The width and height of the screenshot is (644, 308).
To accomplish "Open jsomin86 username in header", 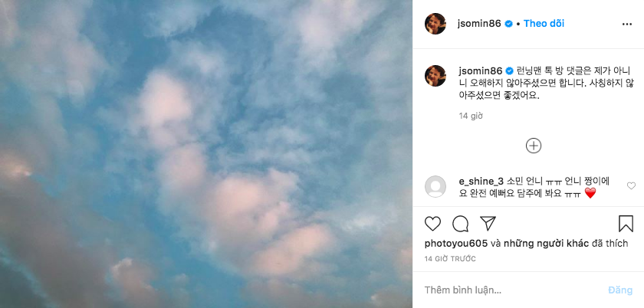I will point(479,24).
